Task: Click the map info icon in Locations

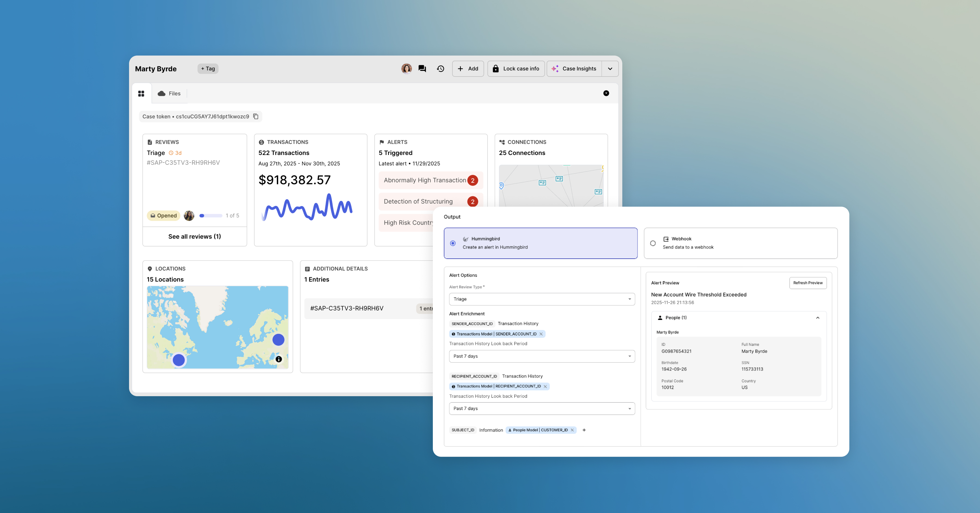Action: tap(278, 359)
